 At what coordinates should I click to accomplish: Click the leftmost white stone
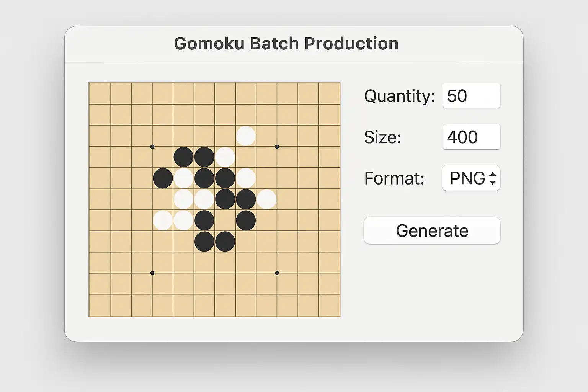(163, 220)
